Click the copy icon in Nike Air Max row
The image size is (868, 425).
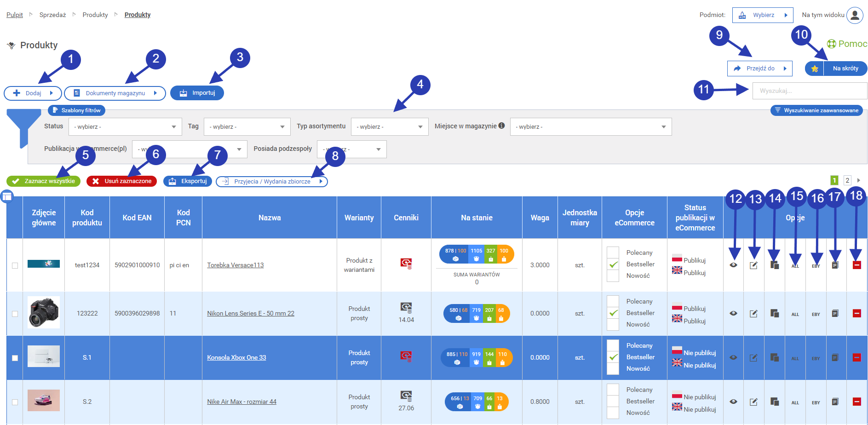[775, 402]
